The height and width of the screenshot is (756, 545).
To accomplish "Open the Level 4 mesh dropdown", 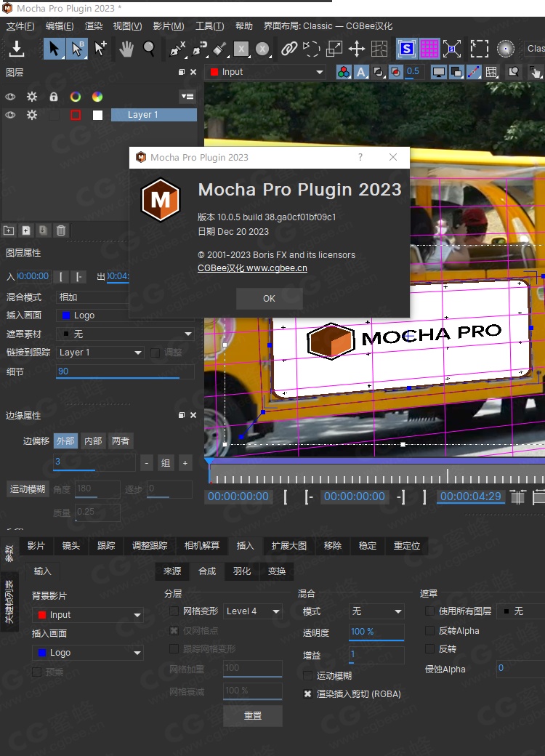I will click(252, 611).
